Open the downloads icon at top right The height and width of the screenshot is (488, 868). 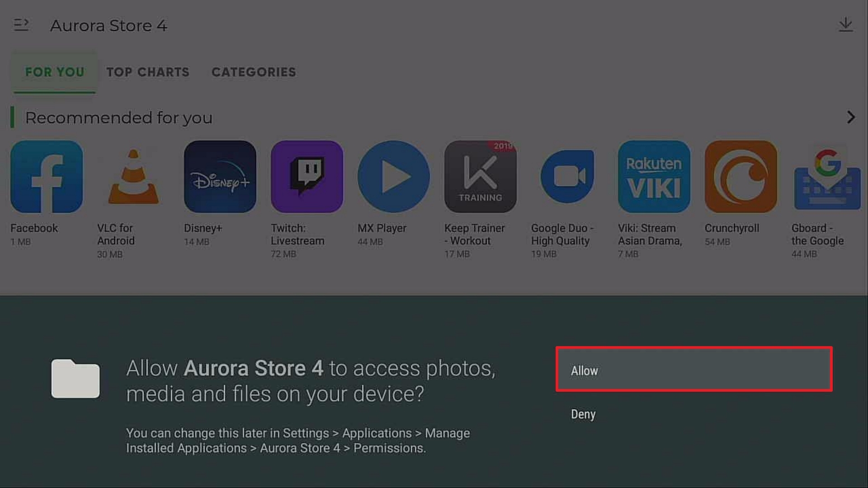[845, 24]
